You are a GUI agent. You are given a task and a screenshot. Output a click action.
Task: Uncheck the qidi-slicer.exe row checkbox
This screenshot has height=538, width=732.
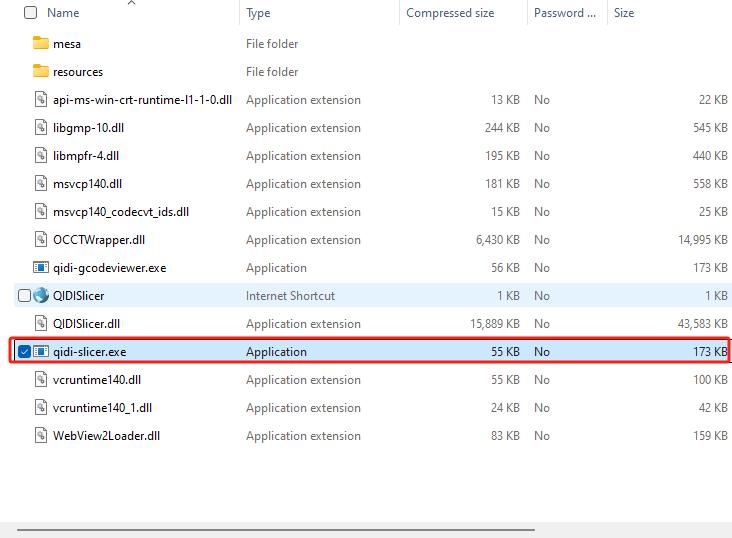[x=24, y=352]
